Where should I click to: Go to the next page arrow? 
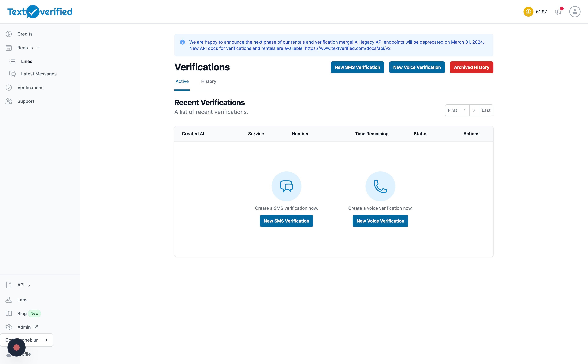point(474,110)
